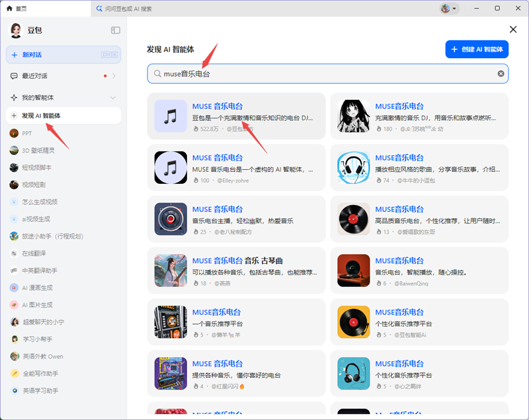
Task: Open the 全能写作助手 icon
Action: pyautogui.click(x=15, y=374)
